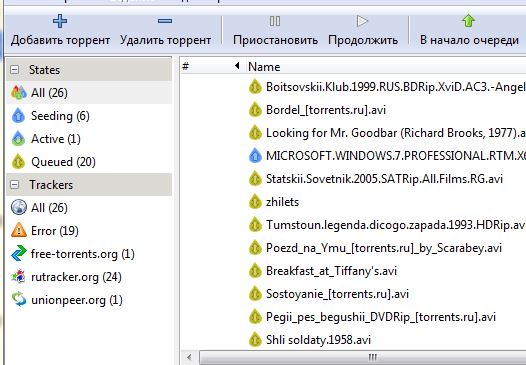Click the status icon of Breakfast_at_Tiffany's.avi

click(255, 271)
